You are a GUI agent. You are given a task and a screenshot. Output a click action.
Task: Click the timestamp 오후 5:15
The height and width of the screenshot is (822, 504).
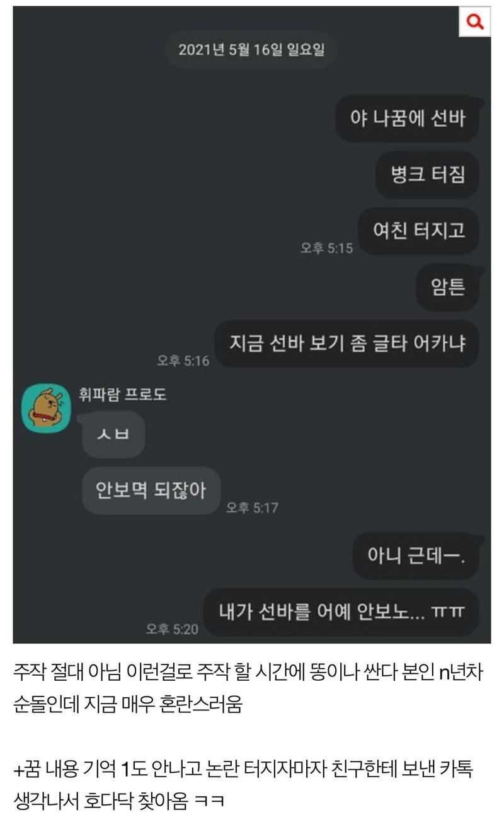point(326,248)
